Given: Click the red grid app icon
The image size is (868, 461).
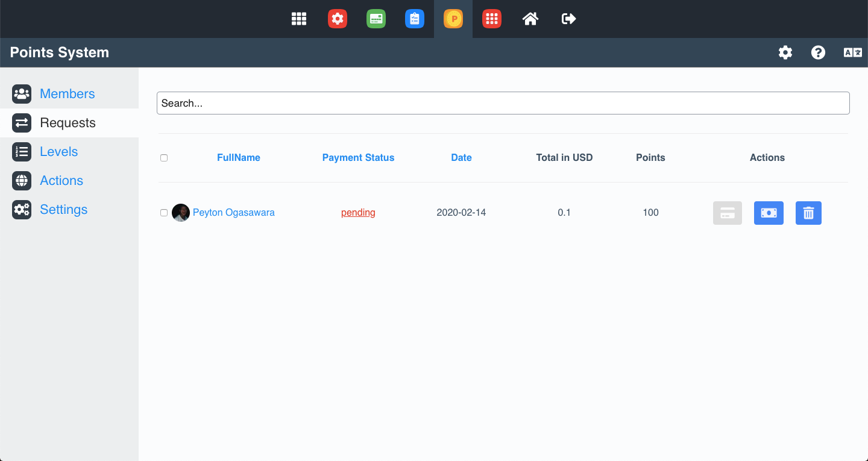Looking at the screenshot, I should (492, 19).
